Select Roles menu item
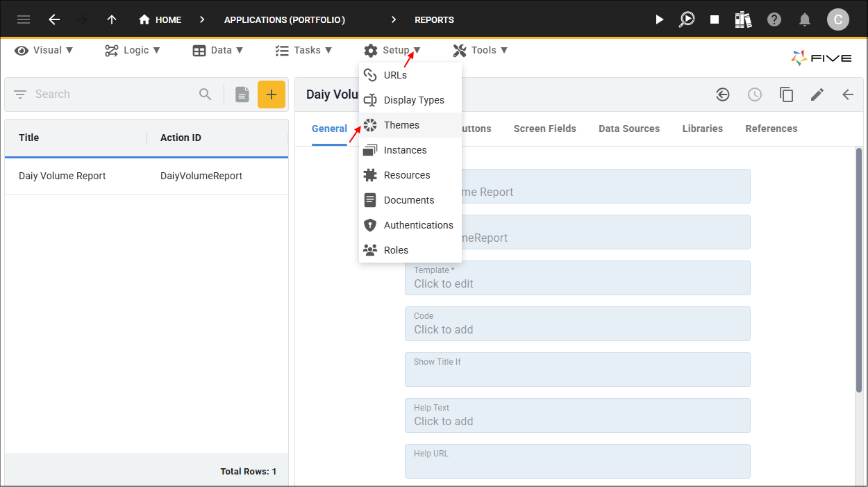The width and height of the screenshot is (868, 487). (410, 250)
